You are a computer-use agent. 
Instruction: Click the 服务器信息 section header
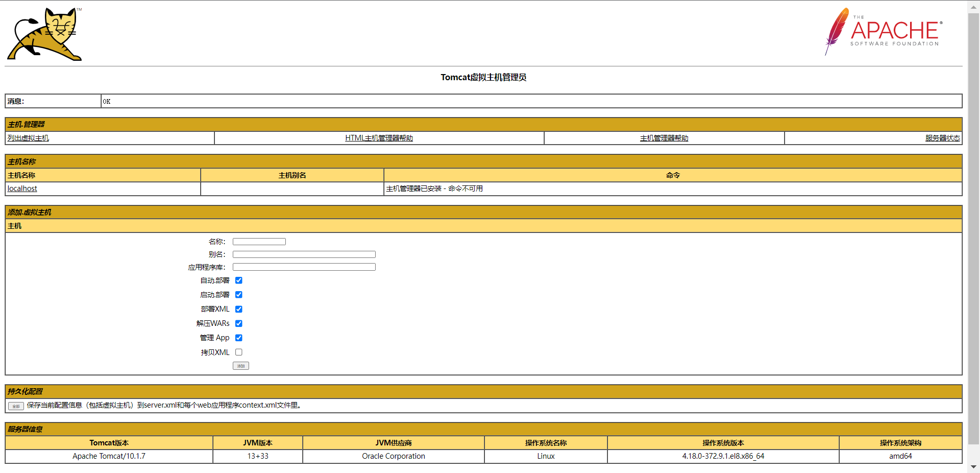click(x=483, y=429)
